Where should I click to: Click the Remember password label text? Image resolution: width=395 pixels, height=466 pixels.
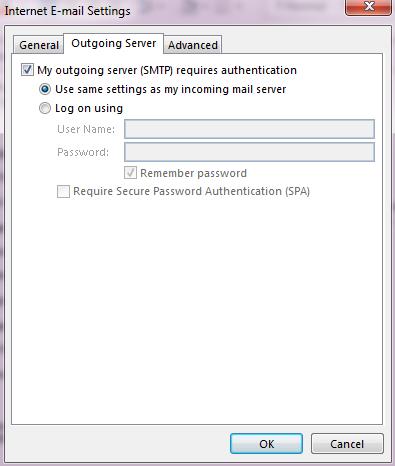pyautogui.click(x=193, y=173)
